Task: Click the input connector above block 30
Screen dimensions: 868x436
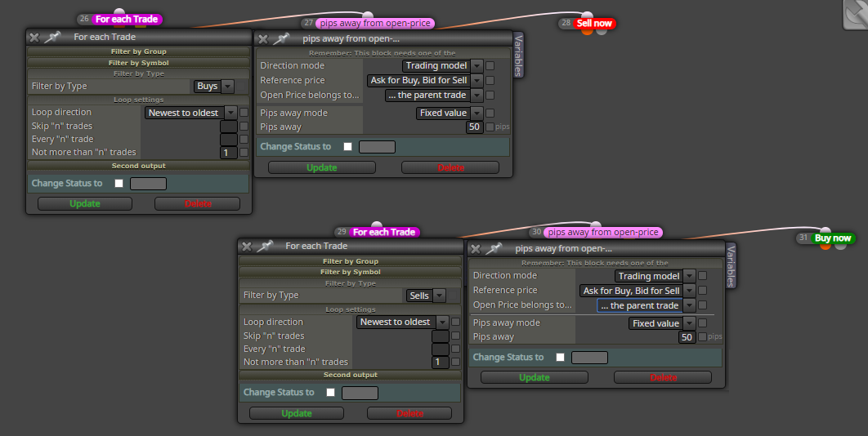Action: 596,225
